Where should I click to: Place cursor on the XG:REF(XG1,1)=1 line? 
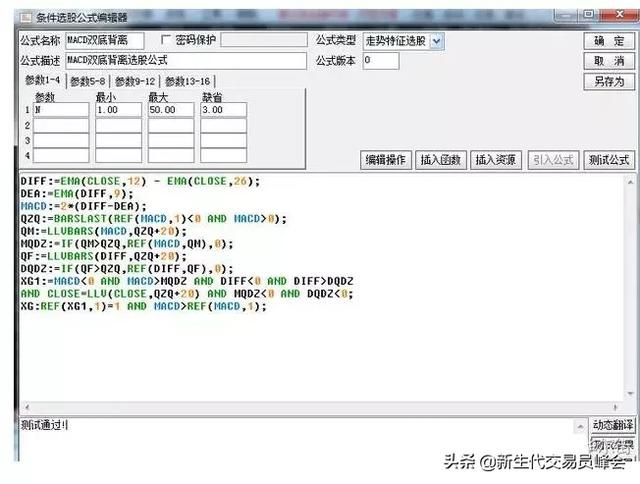(143, 306)
